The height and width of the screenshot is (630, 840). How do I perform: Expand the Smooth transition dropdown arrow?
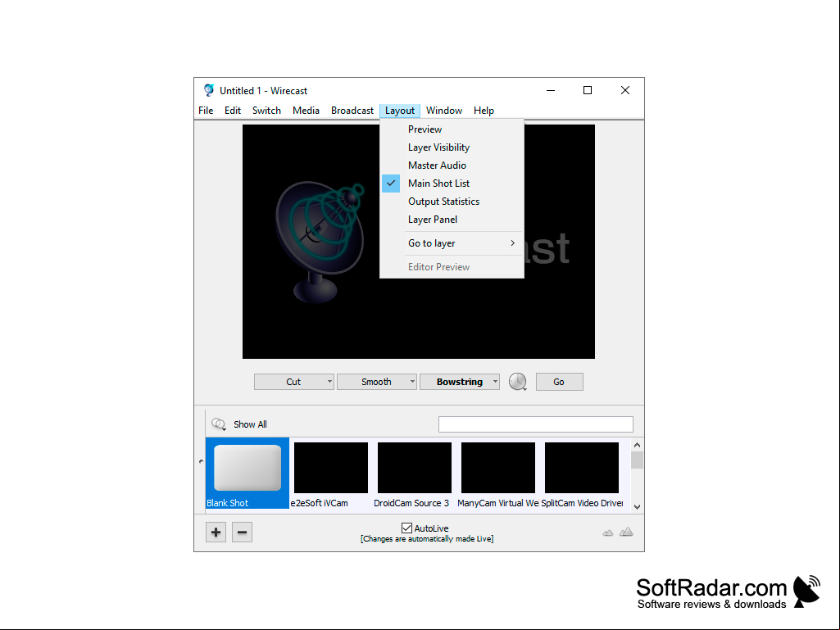[412, 382]
